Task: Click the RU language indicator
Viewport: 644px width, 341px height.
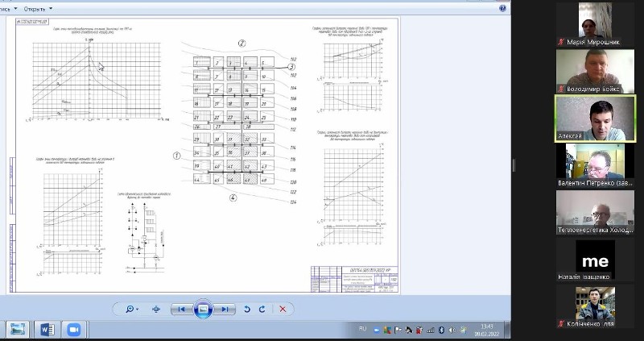Action: click(362, 330)
